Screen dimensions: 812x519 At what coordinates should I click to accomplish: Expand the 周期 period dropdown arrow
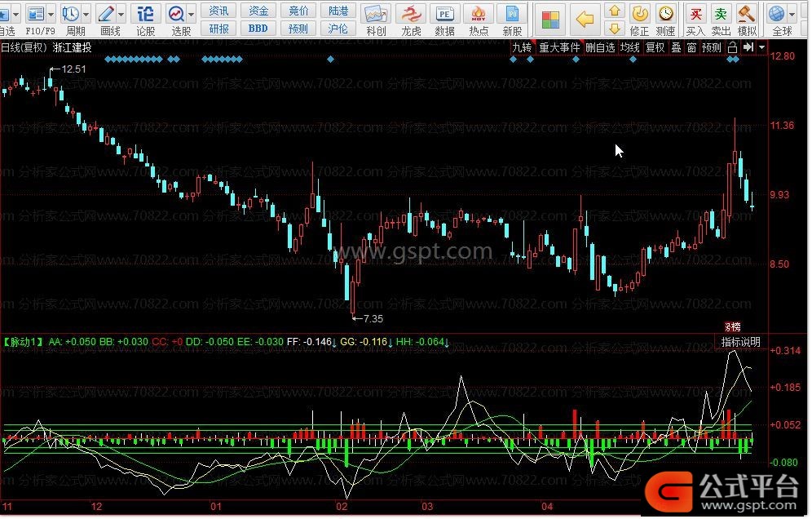[86, 14]
